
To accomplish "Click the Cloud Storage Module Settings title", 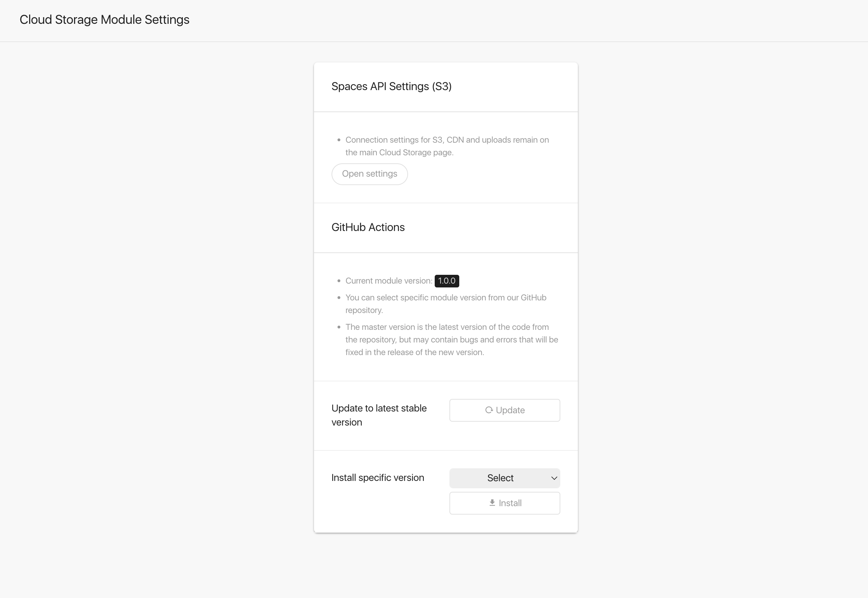I will click(104, 20).
